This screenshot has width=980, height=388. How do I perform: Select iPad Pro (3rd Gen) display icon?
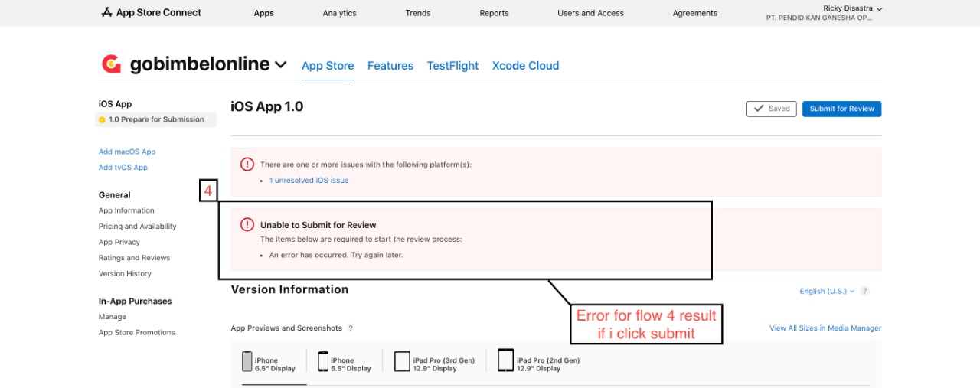(402, 361)
